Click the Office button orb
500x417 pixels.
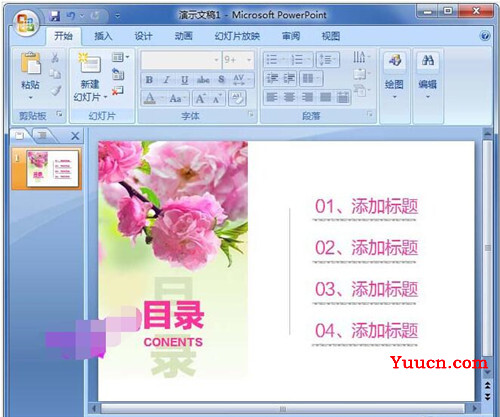pos(26,22)
